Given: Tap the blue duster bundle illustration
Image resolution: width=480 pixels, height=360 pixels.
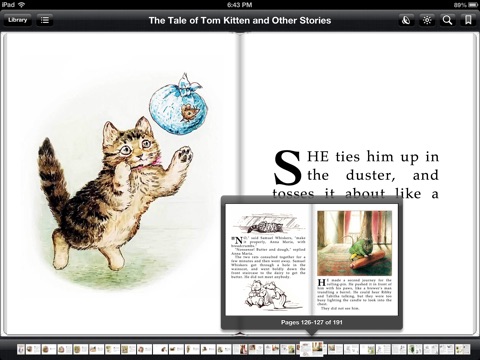Looking at the screenshot, I should pos(178,104).
